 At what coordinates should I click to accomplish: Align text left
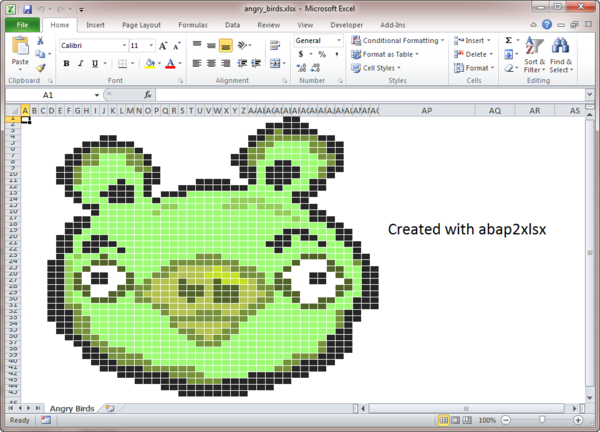197,63
